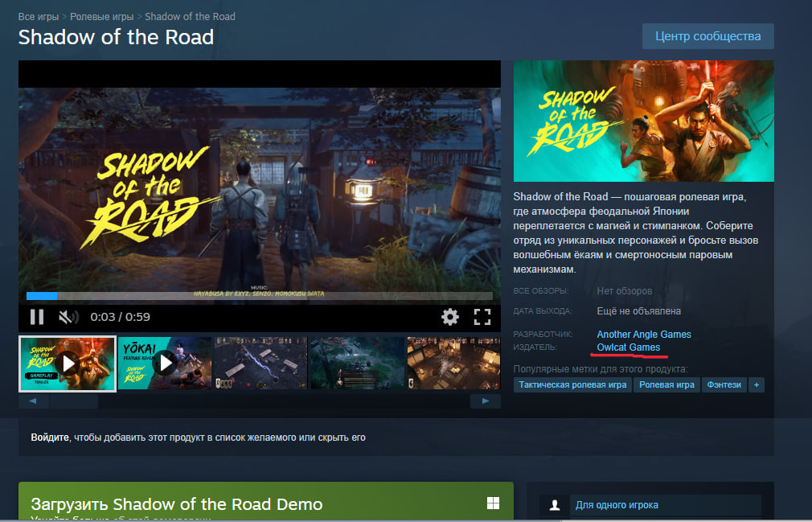Seek along the video progress bar

point(260,296)
